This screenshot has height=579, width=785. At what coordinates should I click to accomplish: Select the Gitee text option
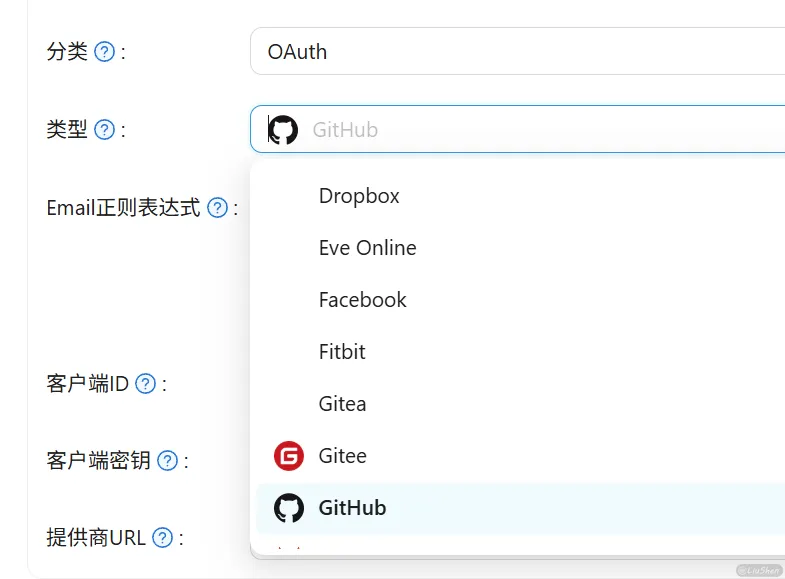point(342,456)
